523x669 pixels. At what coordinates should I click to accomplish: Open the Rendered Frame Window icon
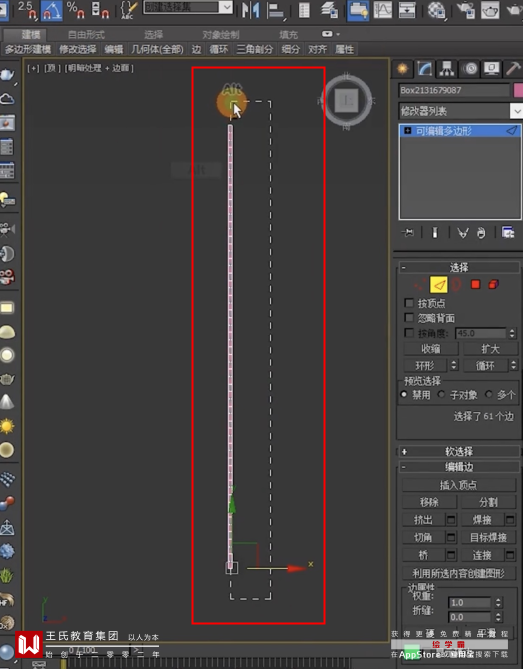[x=490, y=10]
